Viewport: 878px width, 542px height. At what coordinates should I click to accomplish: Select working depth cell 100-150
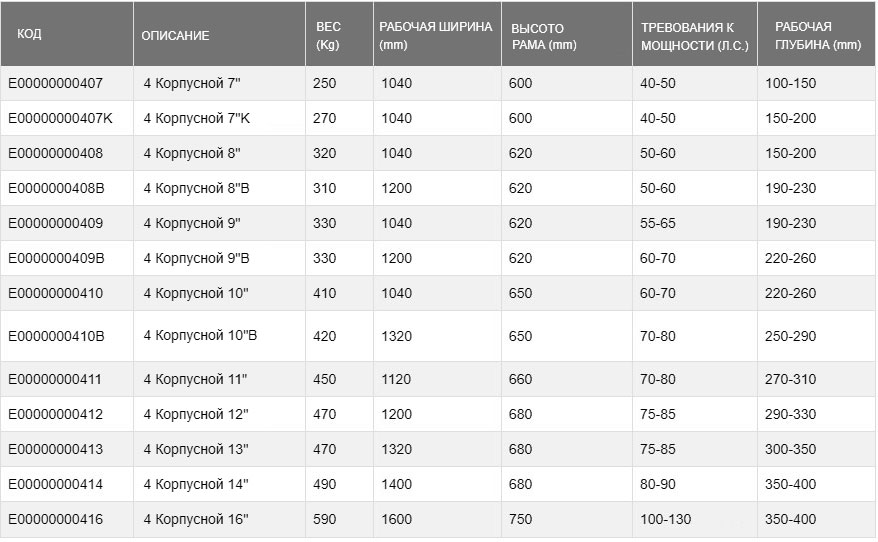point(790,84)
